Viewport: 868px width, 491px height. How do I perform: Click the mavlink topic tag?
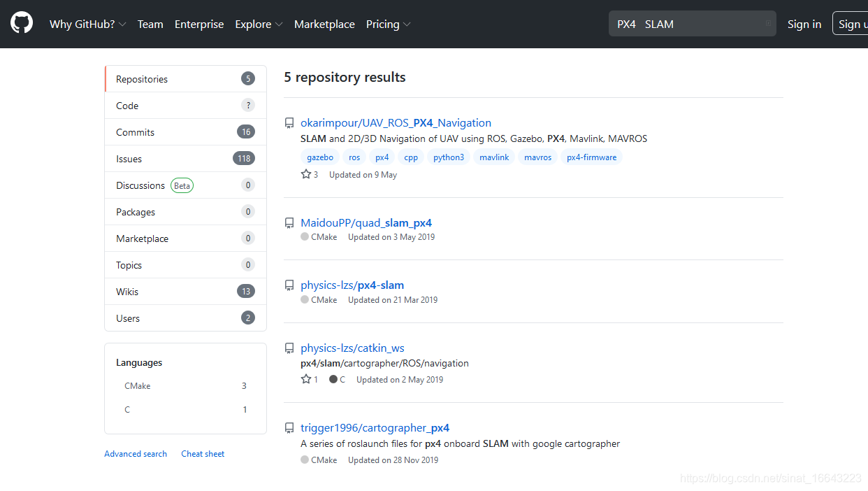coord(494,157)
